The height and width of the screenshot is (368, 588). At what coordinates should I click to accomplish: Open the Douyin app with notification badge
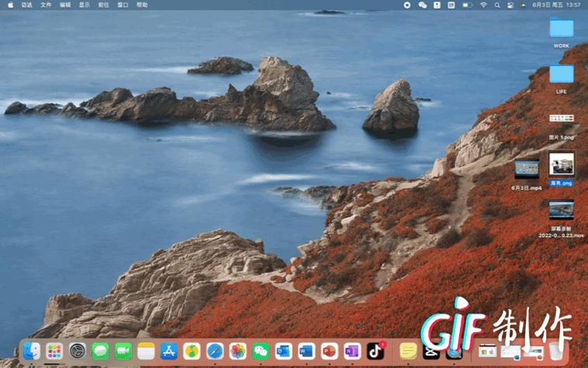pyautogui.click(x=375, y=351)
